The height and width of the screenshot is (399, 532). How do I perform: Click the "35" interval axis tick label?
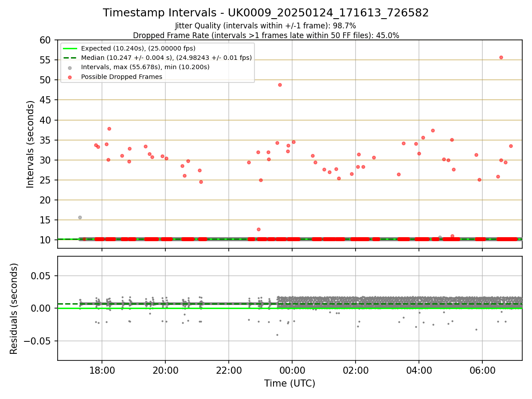(x=46, y=141)
